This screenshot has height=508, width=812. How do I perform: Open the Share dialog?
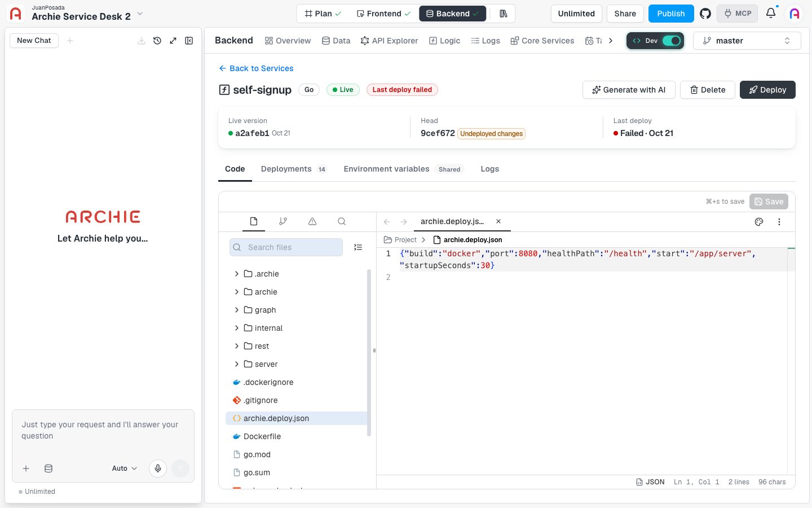(x=625, y=14)
